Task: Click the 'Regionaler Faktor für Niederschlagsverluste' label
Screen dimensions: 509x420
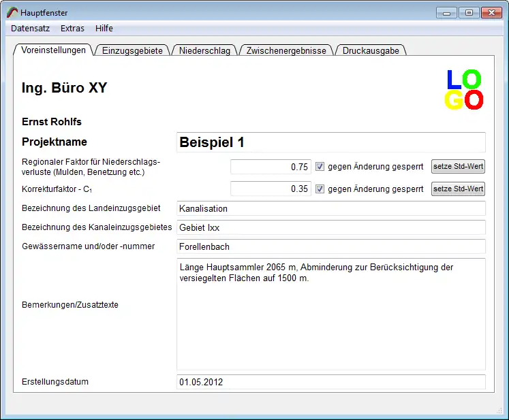Action: [x=91, y=167]
